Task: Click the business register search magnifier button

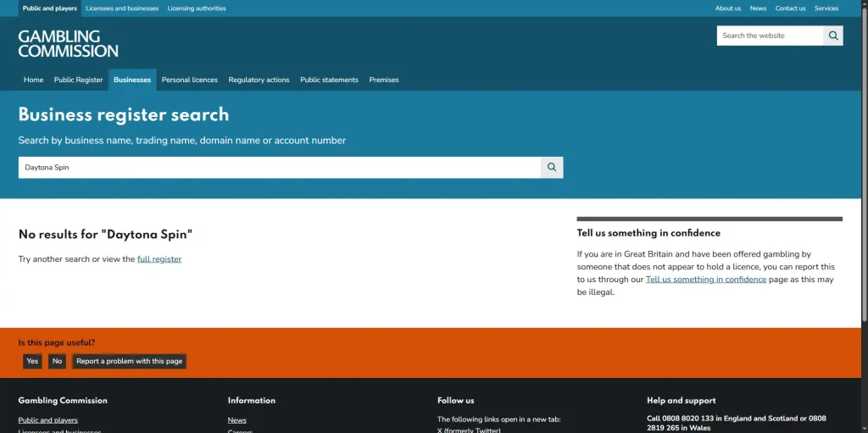Action: [x=552, y=167]
